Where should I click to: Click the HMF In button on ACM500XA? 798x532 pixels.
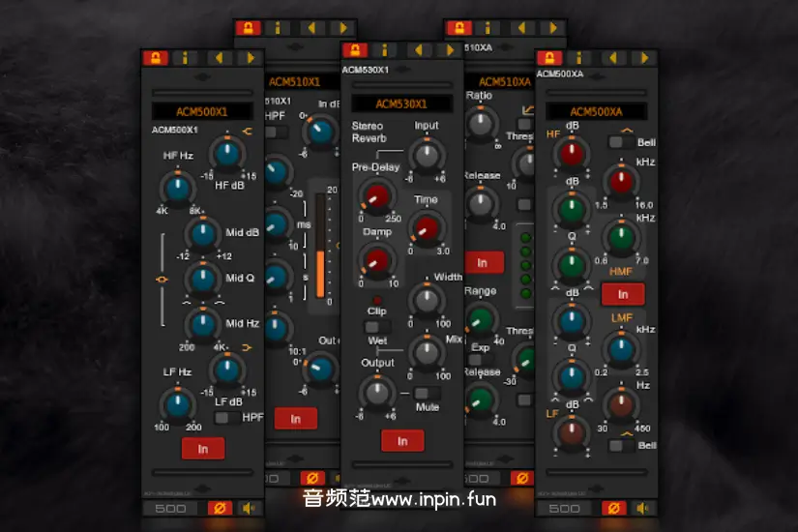pyautogui.click(x=623, y=294)
